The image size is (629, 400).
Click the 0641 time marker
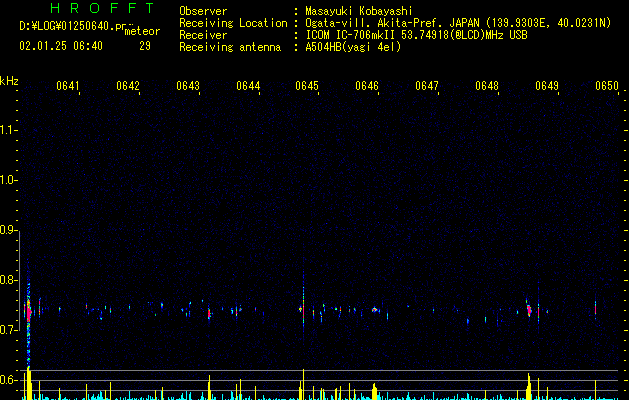(67, 86)
